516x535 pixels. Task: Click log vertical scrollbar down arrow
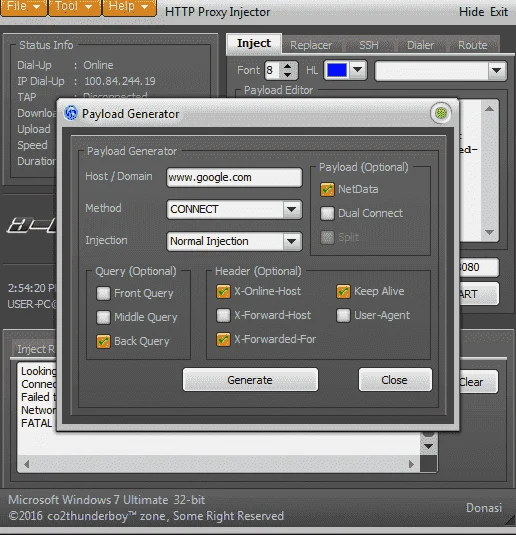coord(428,446)
